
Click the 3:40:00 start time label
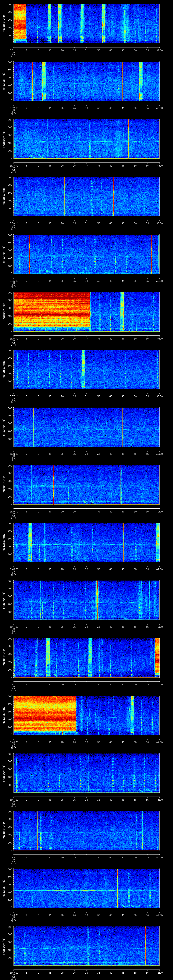[x=14, y=569]
